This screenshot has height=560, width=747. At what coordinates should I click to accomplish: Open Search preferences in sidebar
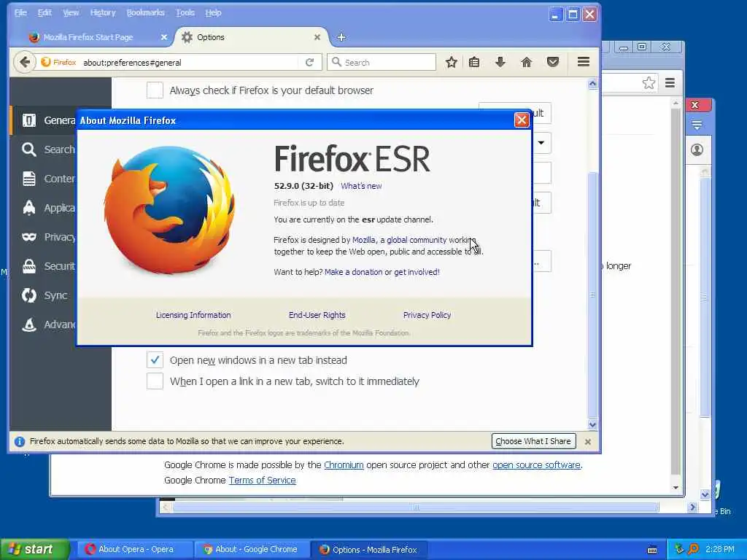tap(44, 149)
